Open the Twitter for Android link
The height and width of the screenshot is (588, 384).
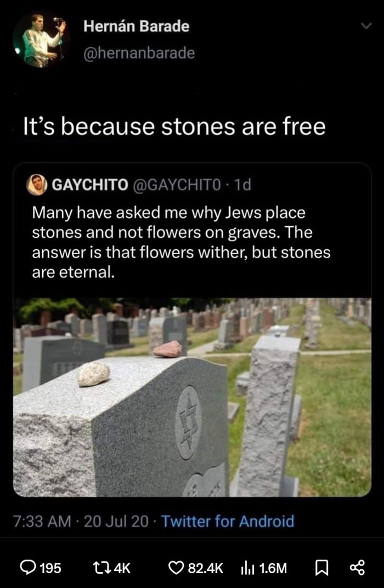[x=228, y=521]
